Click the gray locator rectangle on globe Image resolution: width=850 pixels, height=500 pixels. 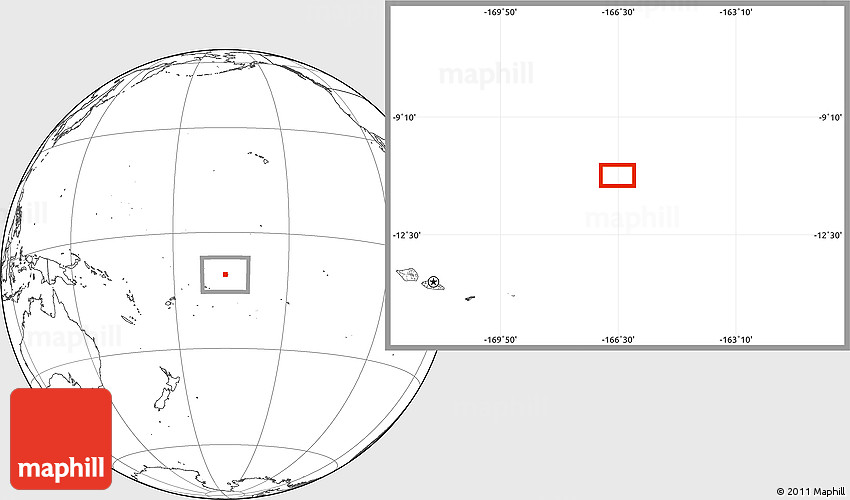tap(225, 275)
